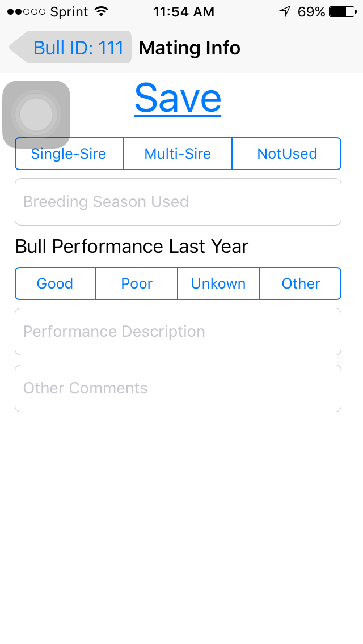The height and width of the screenshot is (644, 363).
Task: Tap the Mating Info title
Action: (189, 48)
